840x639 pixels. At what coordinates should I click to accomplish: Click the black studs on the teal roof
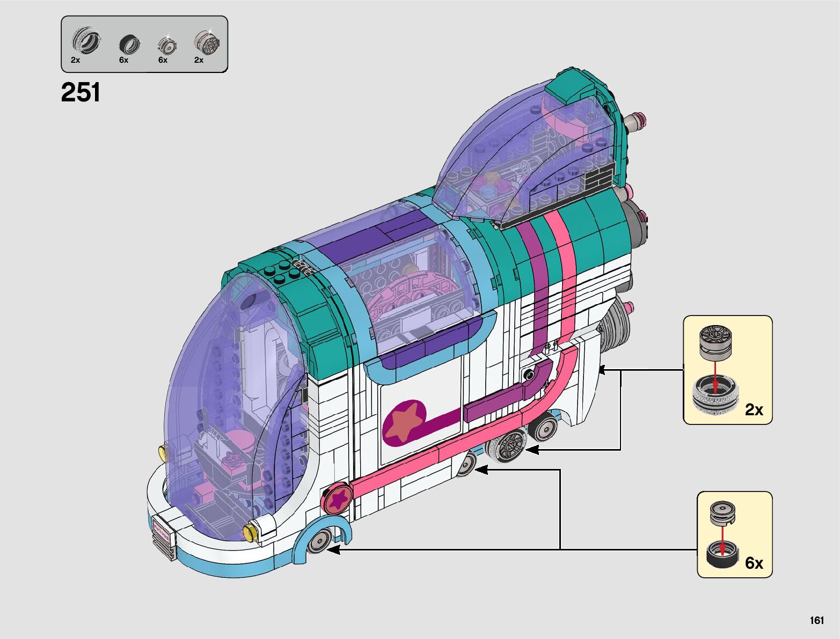tap(286, 273)
